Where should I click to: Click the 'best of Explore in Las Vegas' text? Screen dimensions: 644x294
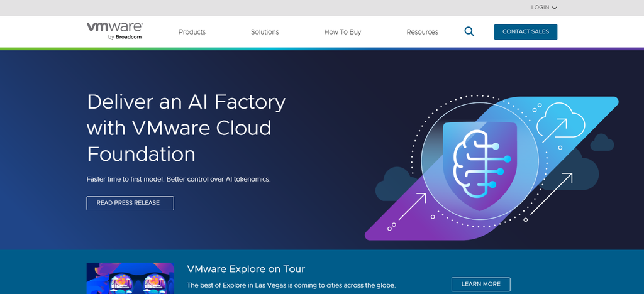291,285
